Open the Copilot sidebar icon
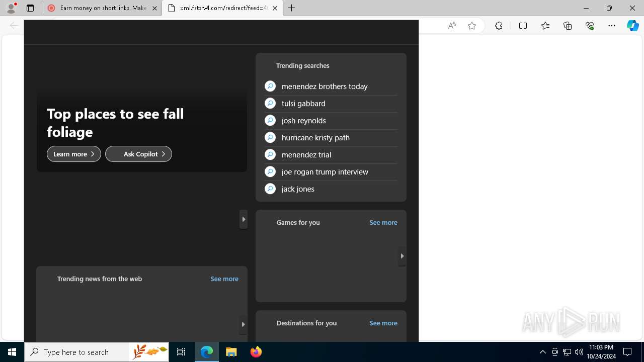 coord(633,26)
